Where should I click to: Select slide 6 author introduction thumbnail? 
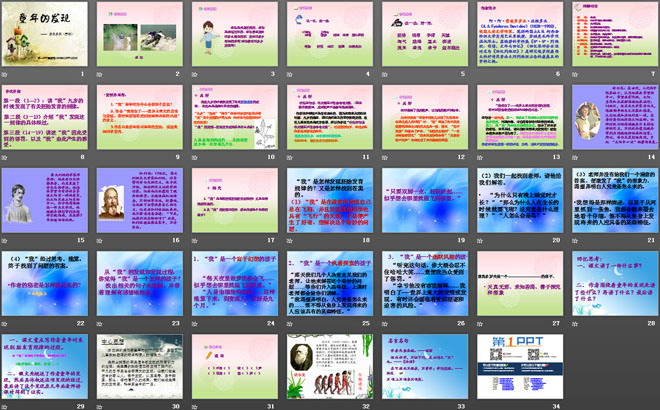coord(520,34)
